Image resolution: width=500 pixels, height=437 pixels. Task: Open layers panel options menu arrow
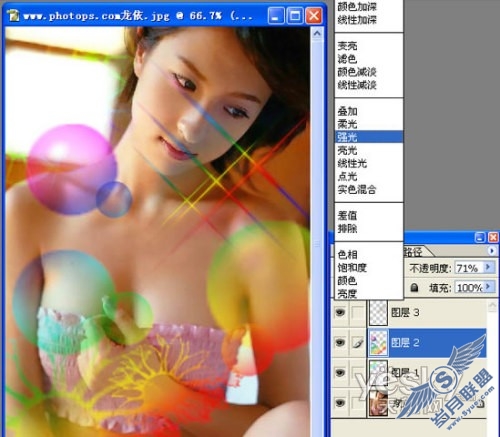491,251
